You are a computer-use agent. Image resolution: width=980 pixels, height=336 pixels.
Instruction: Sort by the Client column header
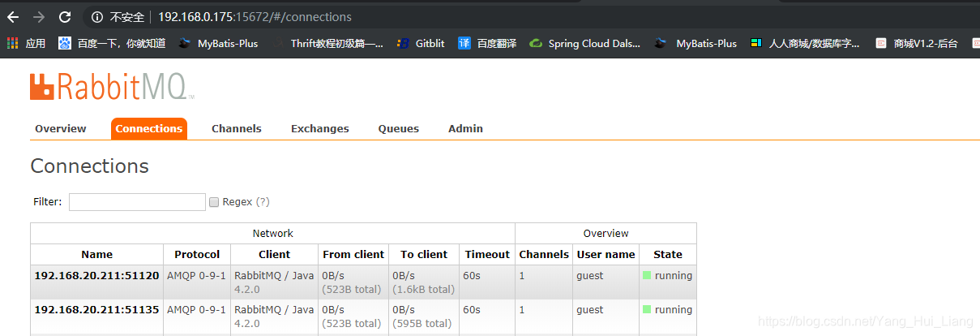pyautogui.click(x=274, y=254)
